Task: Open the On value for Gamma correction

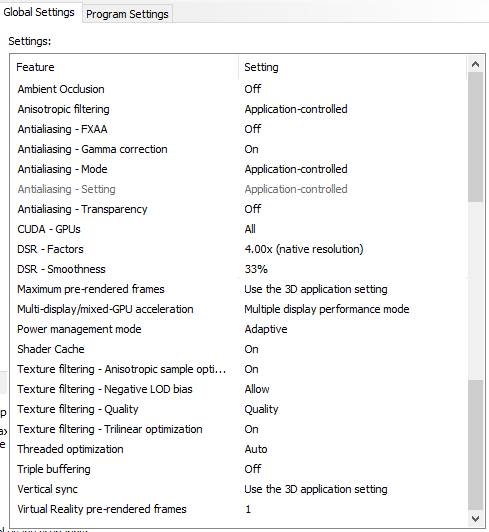Action: [251, 149]
